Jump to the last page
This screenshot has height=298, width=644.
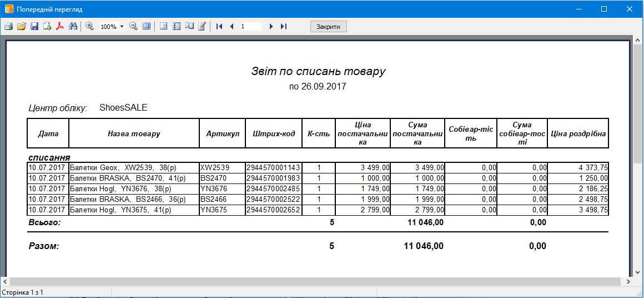[x=284, y=26]
